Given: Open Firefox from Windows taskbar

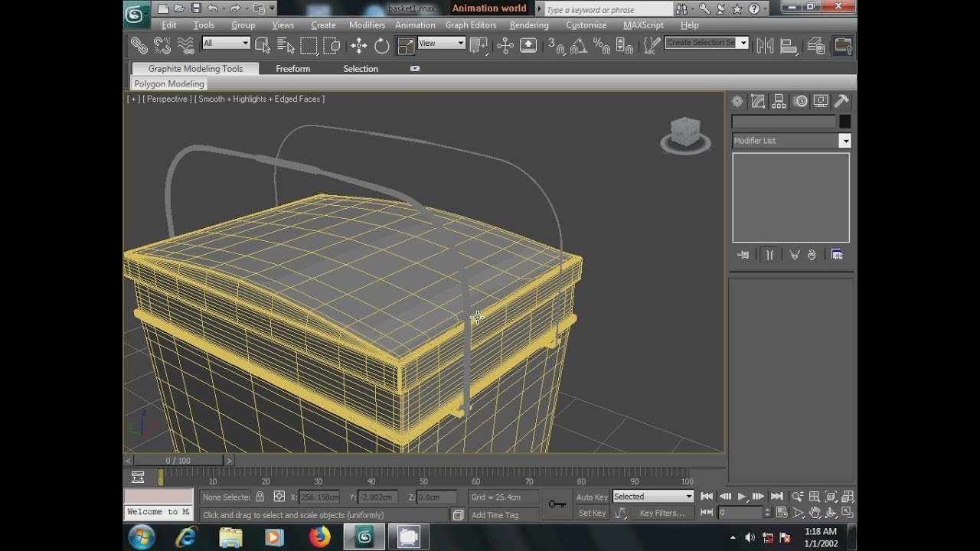Looking at the screenshot, I should (319, 537).
